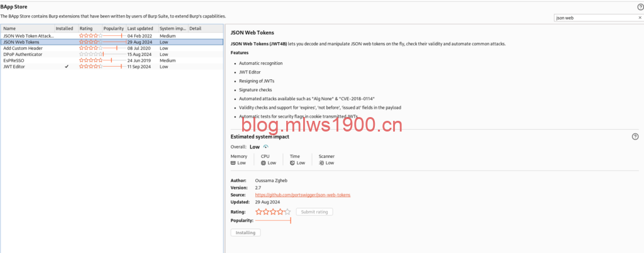Select the DPoP Authenticator extension
This screenshot has height=253, width=644.
click(112, 54)
